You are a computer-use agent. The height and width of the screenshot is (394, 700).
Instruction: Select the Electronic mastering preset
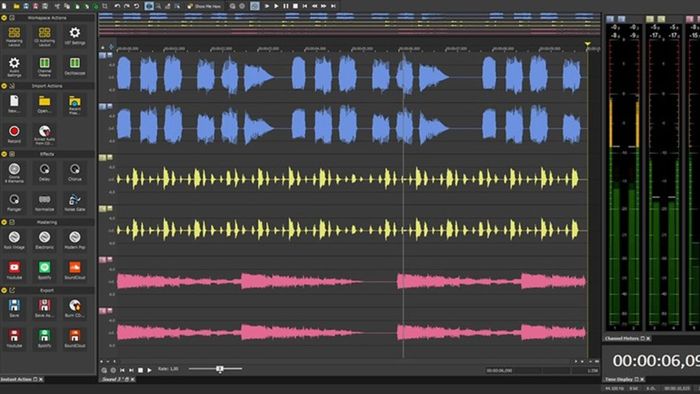(x=44, y=240)
